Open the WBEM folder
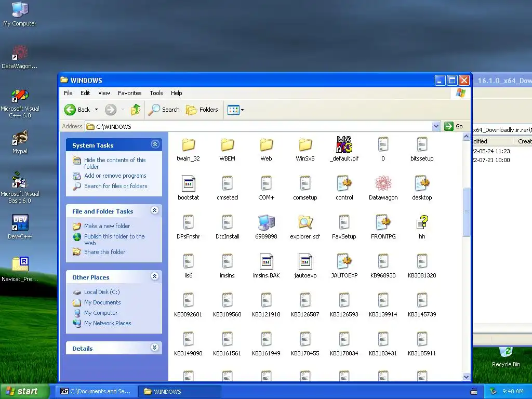Viewport: 532px width, 399px height. pyautogui.click(x=228, y=145)
